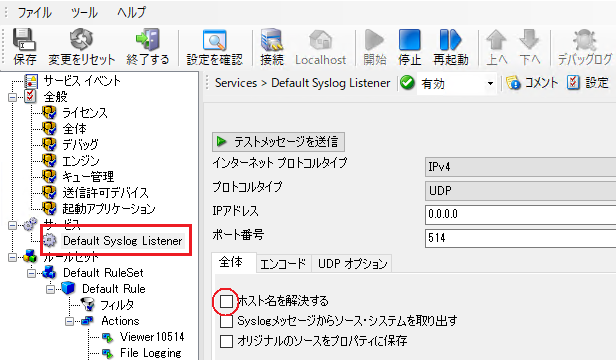
Task: Select 全体 under the 全般 tree node
Action: 74,129
